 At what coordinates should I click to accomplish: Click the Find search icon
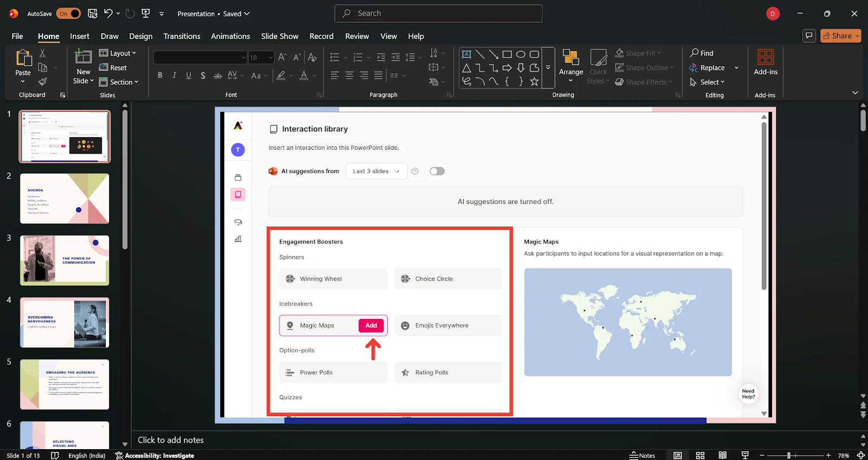point(701,53)
